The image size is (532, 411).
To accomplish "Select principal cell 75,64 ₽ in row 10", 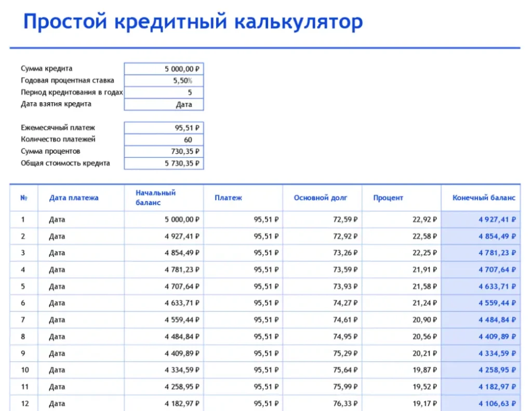I will (322, 370).
